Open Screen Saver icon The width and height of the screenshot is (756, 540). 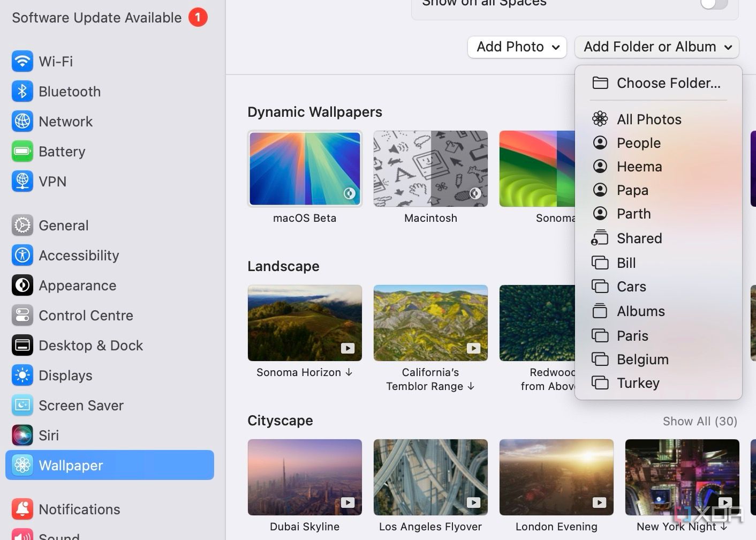22,405
